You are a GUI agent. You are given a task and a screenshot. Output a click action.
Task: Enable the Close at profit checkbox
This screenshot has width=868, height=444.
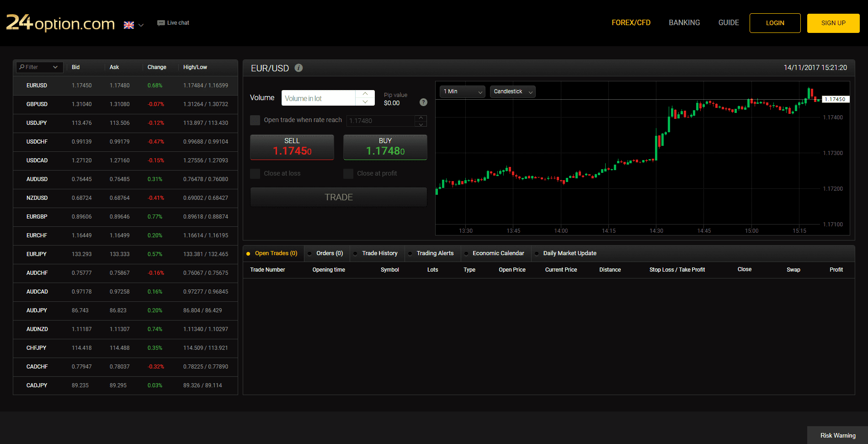click(x=348, y=173)
